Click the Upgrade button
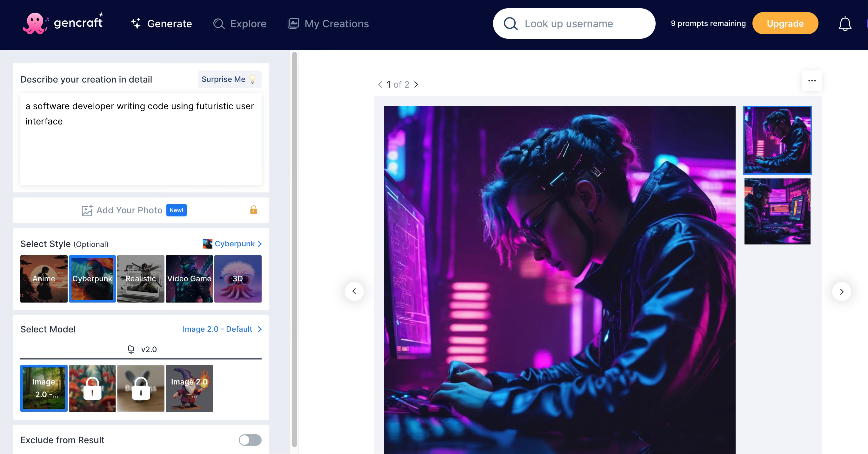Screen dimensions: 868x454 [x=785, y=23]
